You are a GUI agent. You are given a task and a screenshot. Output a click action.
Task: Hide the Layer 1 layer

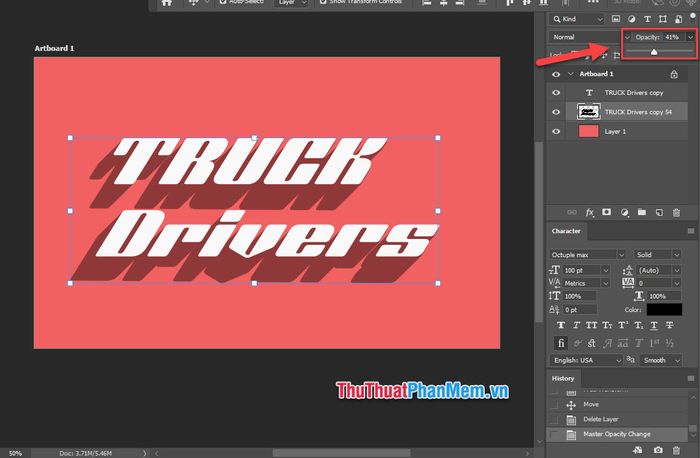556,131
